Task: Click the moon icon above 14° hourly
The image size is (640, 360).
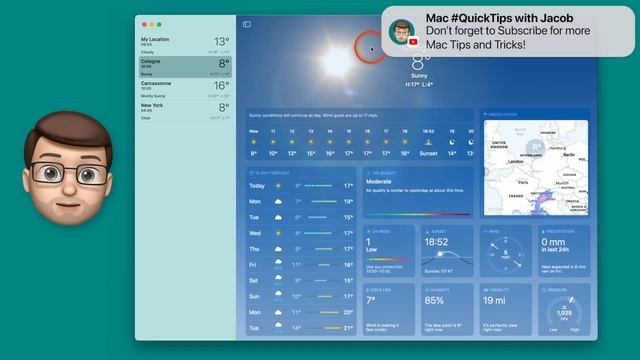Action: (452, 142)
